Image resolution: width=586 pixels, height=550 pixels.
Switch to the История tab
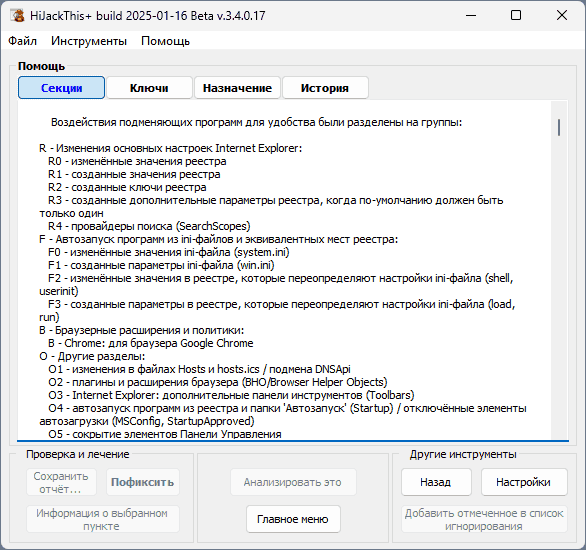325,88
